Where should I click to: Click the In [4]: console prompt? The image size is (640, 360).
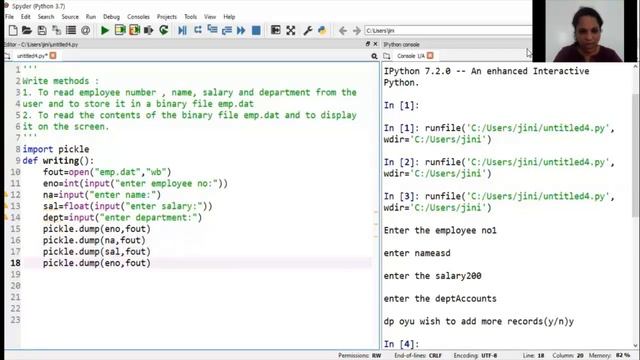tap(401, 344)
